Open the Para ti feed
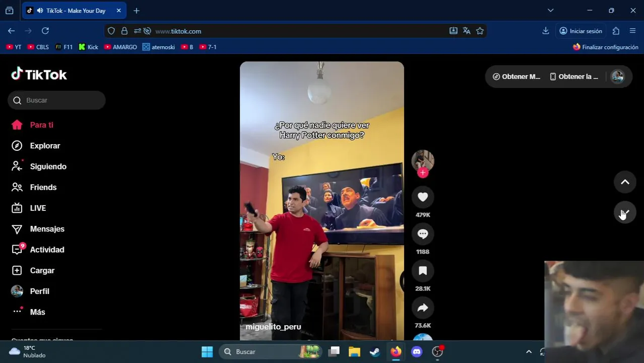Viewport: 644px width, 363px height. tap(41, 125)
